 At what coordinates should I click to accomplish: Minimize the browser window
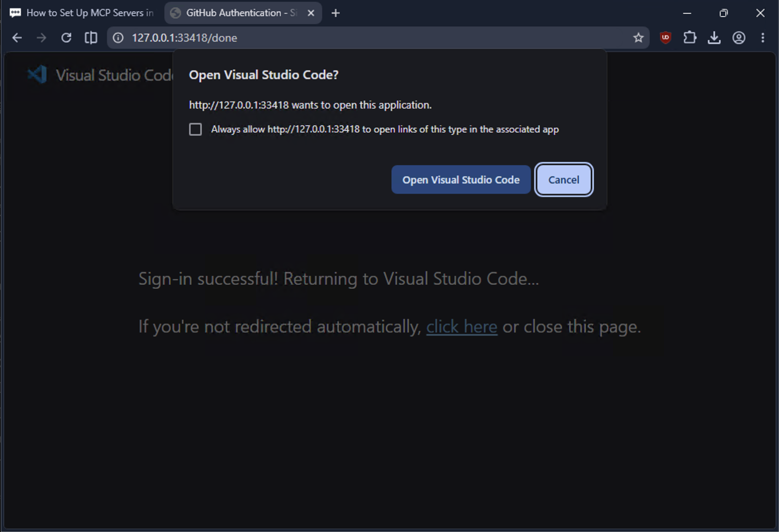[x=687, y=13]
